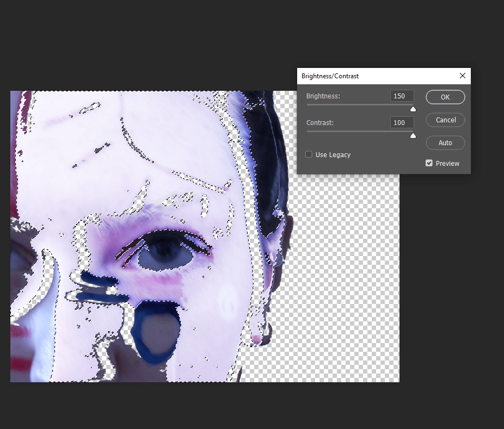This screenshot has height=429, width=504.
Task: Close the Brightness/Contrast dialog with X
Action: (x=463, y=76)
